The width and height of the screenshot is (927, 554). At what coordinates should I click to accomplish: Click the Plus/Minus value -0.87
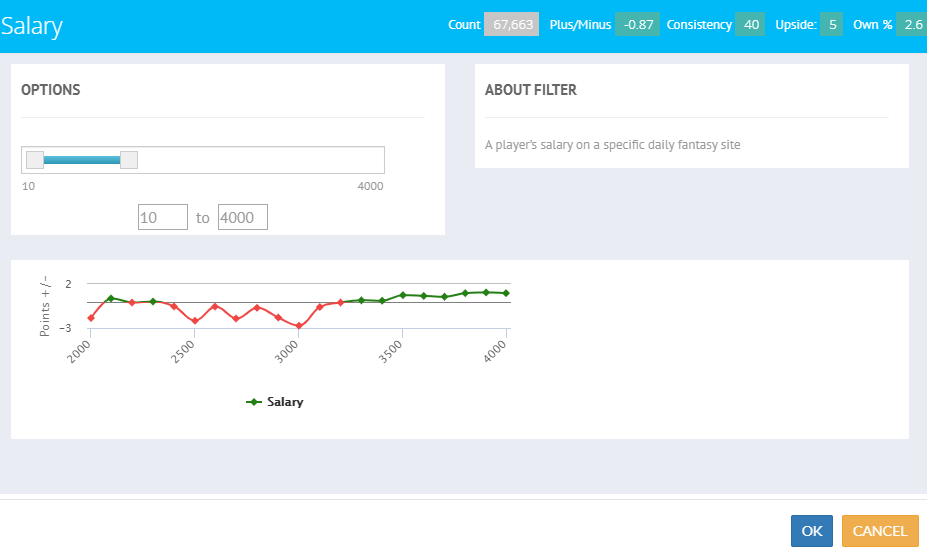pos(637,24)
